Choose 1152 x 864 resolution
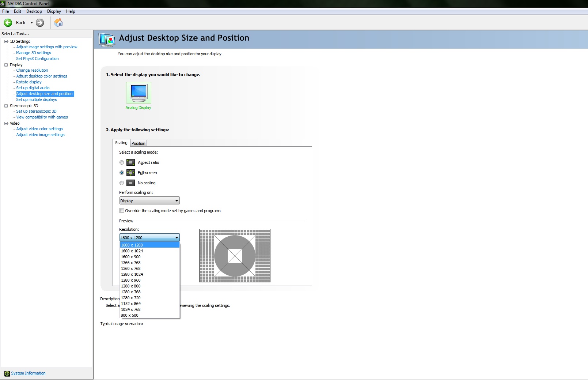Image resolution: width=588 pixels, height=380 pixels. tap(150, 304)
